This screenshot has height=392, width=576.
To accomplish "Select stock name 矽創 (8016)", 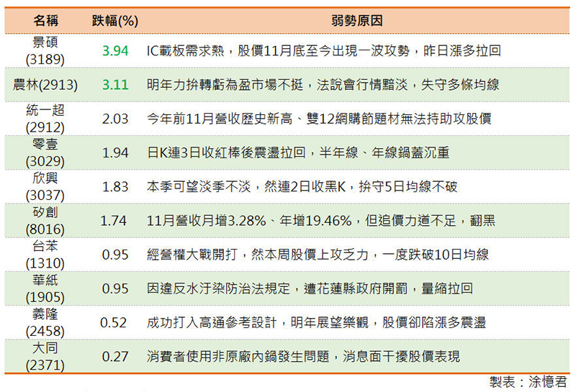I will [x=45, y=221].
